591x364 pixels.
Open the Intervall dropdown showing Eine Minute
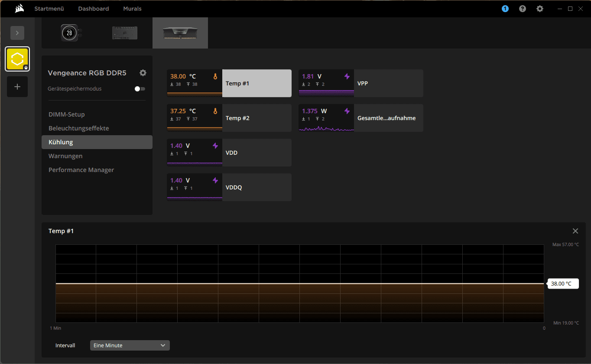[x=130, y=345]
